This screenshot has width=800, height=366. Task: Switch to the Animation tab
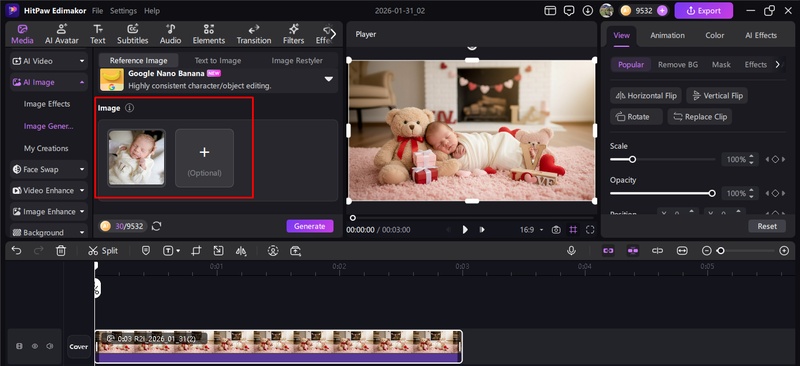pyautogui.click(x=667, y=35)
